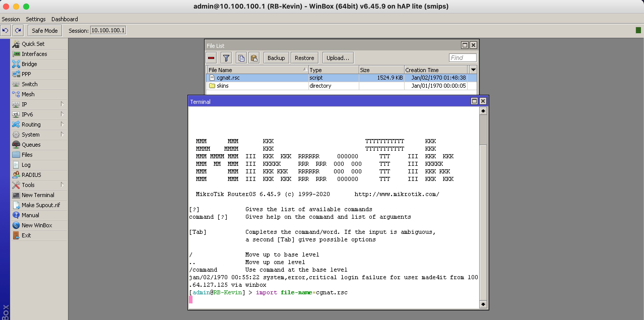Open Mesh in the sidebar
The width and height of the screenshot is (644, 320).
pyautogui.click(x=39, y=94)
